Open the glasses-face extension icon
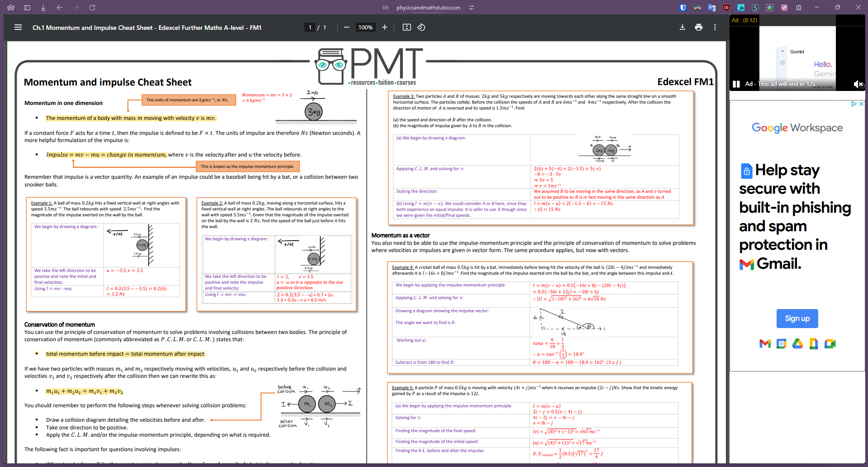This screenshot has height=467, width=868. (x=697, y=8)
